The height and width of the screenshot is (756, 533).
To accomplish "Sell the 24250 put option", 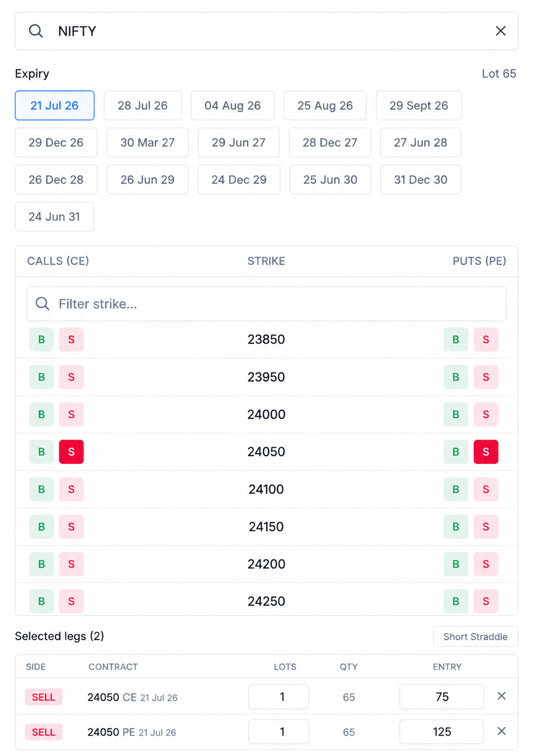I will tap(485, 602).
